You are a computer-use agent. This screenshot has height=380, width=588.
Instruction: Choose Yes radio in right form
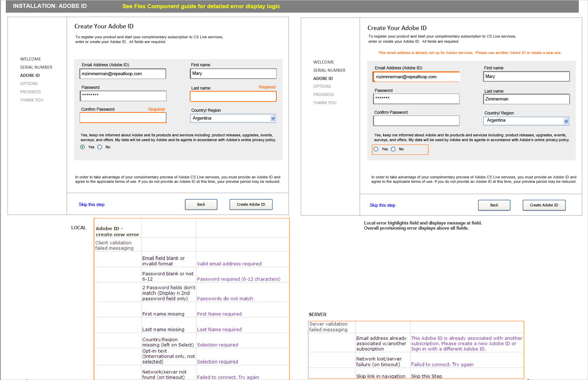(376, 149)
